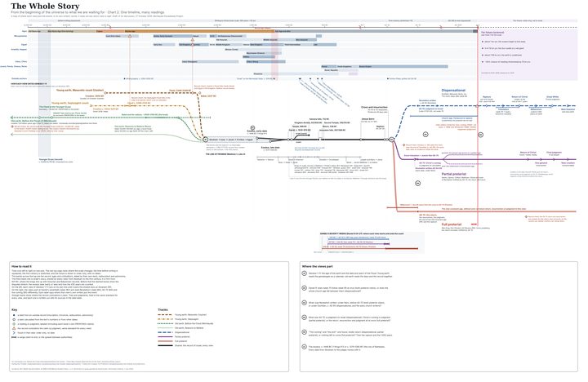Viewport: 588px width, 382px height.
Task: Click the 'Key' legend heading
Action: (x=14, y=309)
